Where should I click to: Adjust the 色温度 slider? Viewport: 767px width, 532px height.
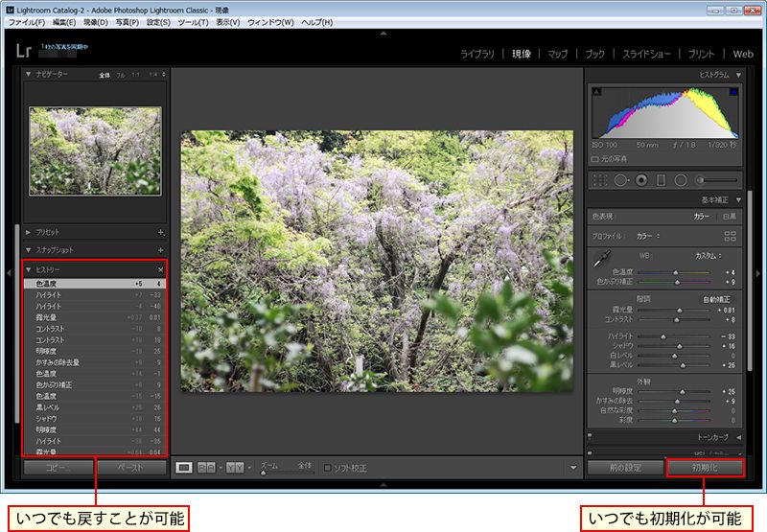(674, 272)
